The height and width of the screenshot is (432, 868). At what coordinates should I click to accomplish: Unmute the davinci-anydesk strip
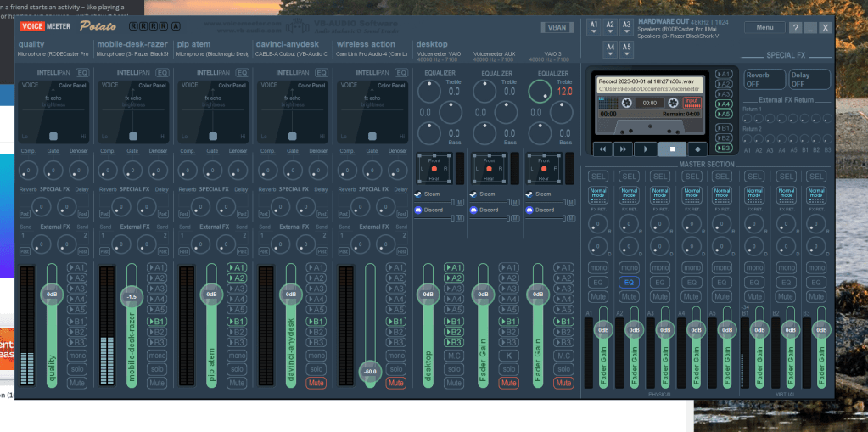pos(316,383)
